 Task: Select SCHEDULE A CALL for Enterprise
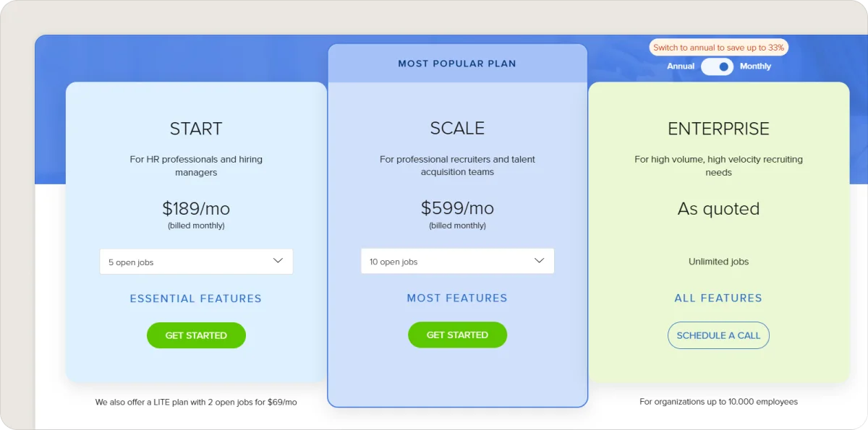(x=718, y=335)
